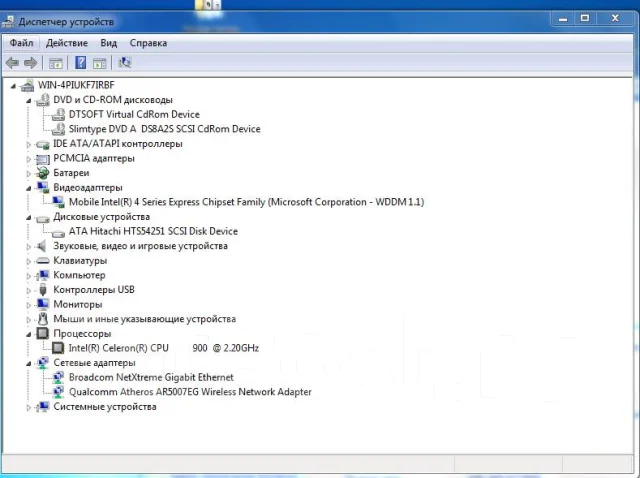This screenshot has width=640, height=478.
Task: Collapse DVD и CD-ROM дисководы node
Action: 29,101
